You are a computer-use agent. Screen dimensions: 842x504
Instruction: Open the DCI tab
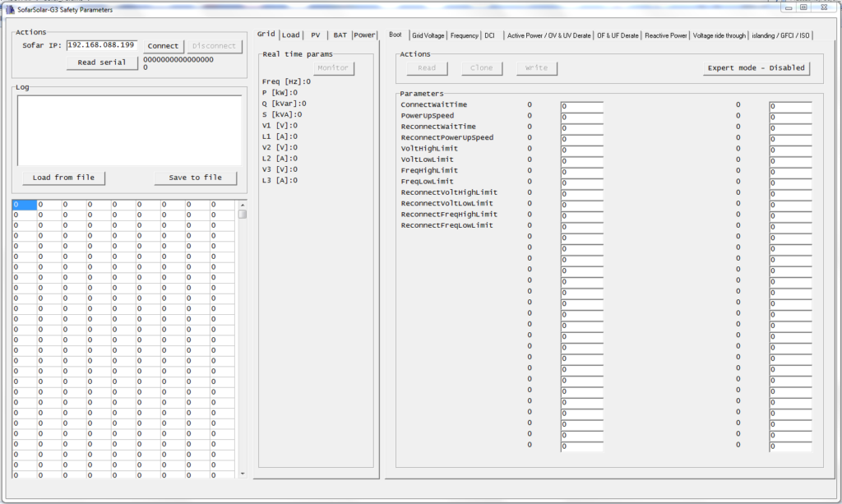coord(490,35)
